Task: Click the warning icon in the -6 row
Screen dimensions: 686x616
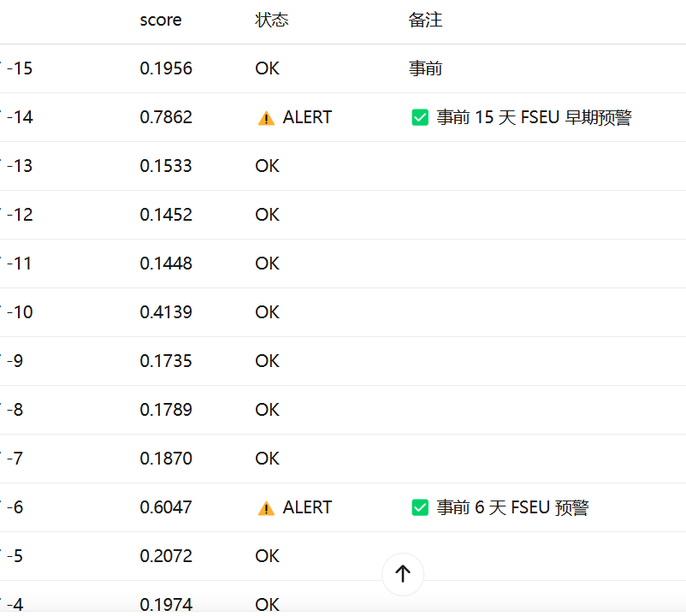Action: click(266, 508)
